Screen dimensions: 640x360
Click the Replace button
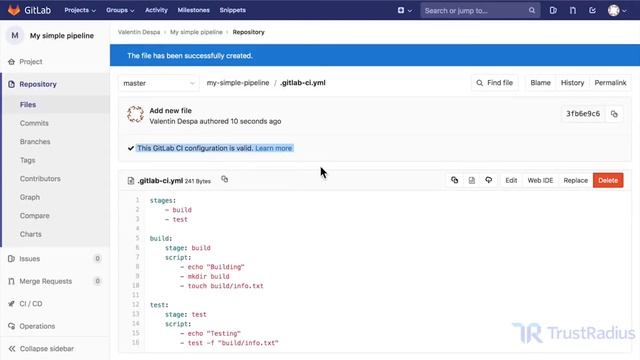[576, 180]
